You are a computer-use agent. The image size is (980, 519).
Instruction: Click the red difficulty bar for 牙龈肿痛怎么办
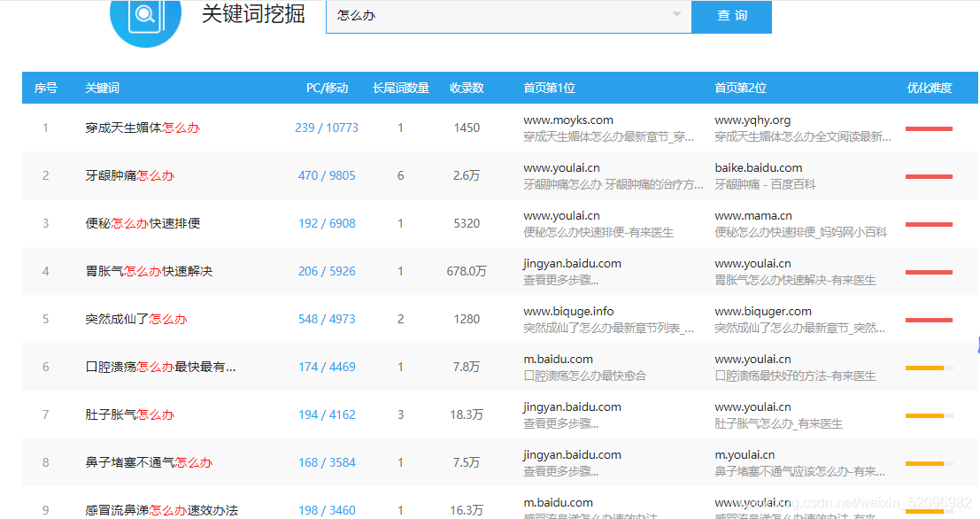click(x=929, y=176)
